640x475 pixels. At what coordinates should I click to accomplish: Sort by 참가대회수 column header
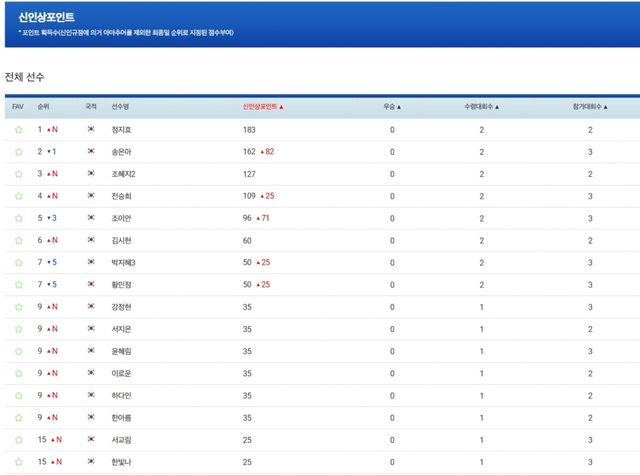590,106
